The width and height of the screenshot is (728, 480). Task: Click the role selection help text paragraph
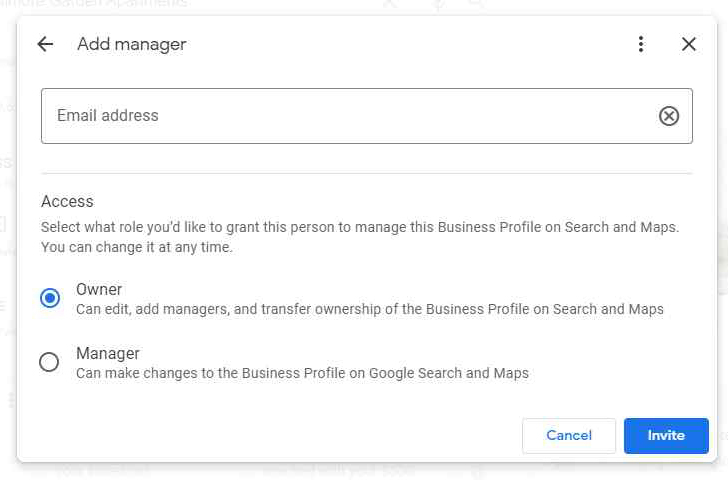click(359, 237)
